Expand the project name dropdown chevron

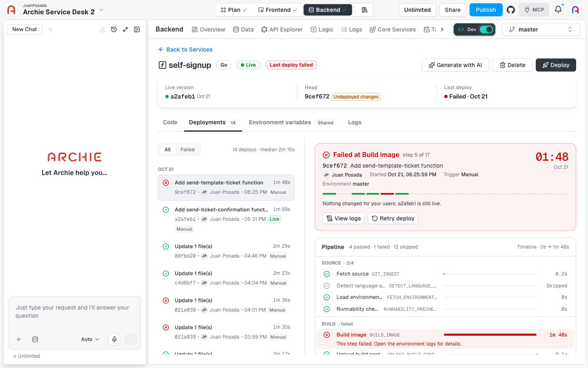[x=101, y=10]
